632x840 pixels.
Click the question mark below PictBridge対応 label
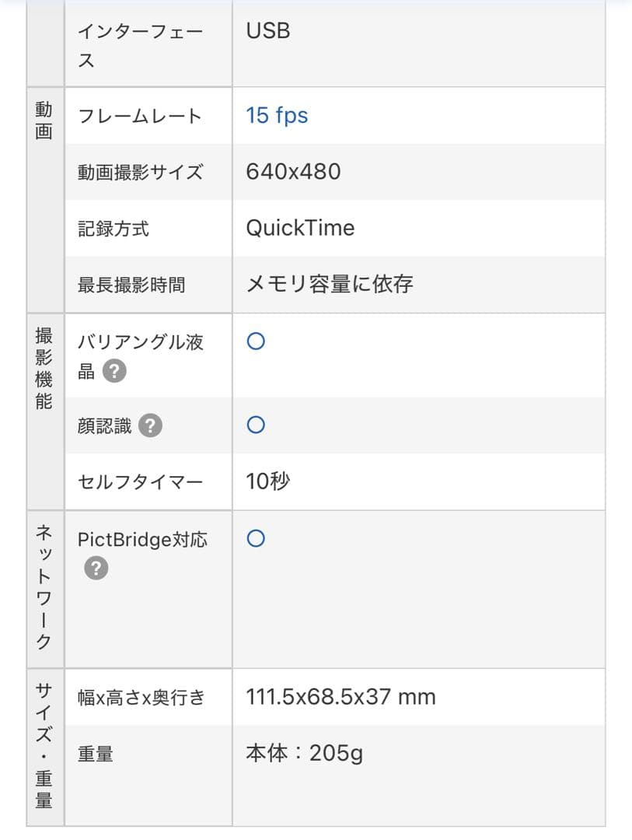[x=95, y=569]
